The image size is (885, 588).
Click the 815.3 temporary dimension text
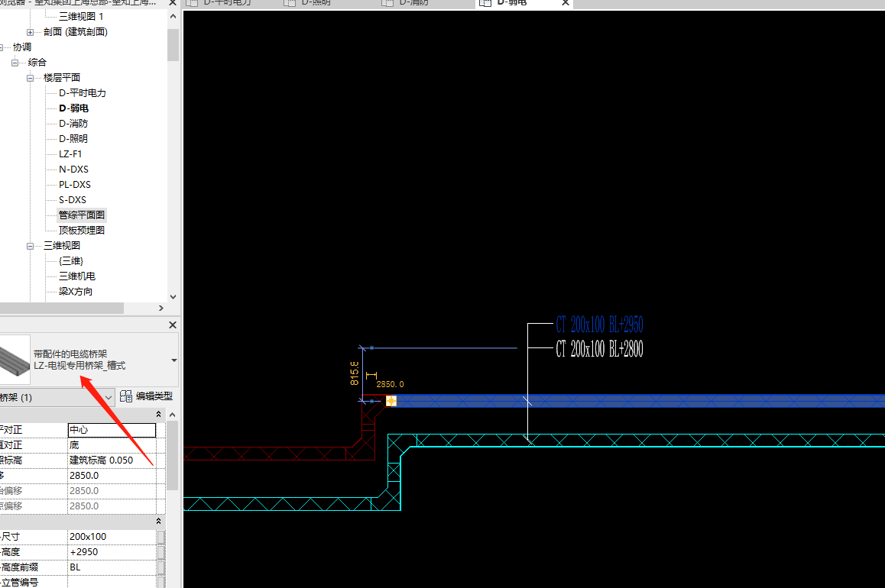tap(354, 372)
